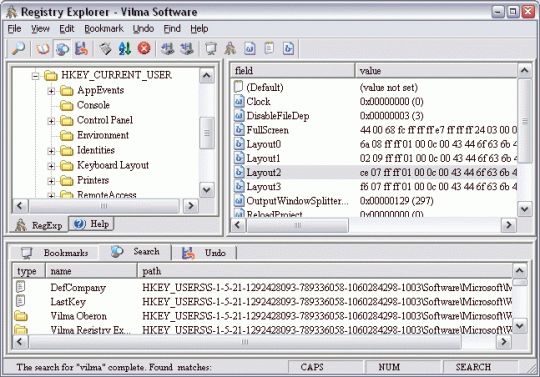Select the Layout3 value row

click(x=374, y=186)
